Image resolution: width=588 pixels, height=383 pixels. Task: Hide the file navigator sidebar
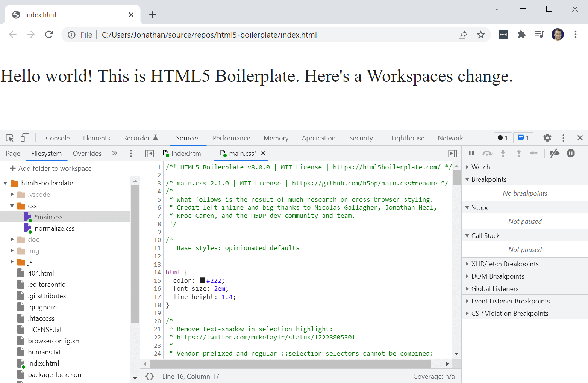point(149,153)
